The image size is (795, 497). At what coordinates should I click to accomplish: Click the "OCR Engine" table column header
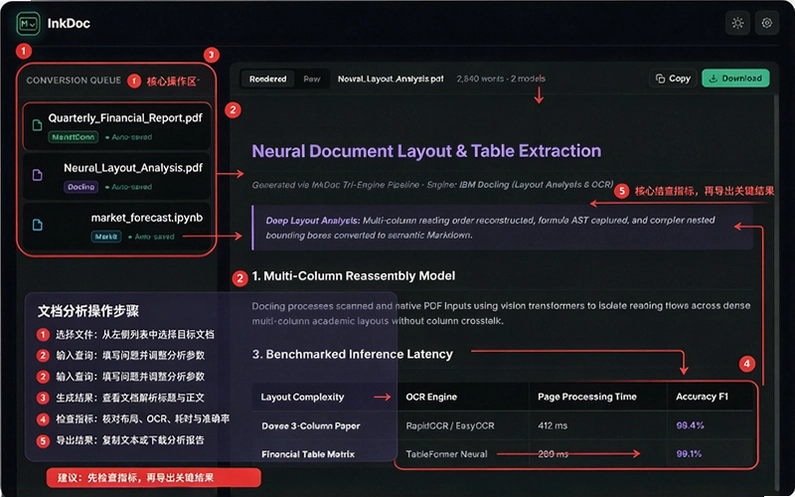pos(431,397)
